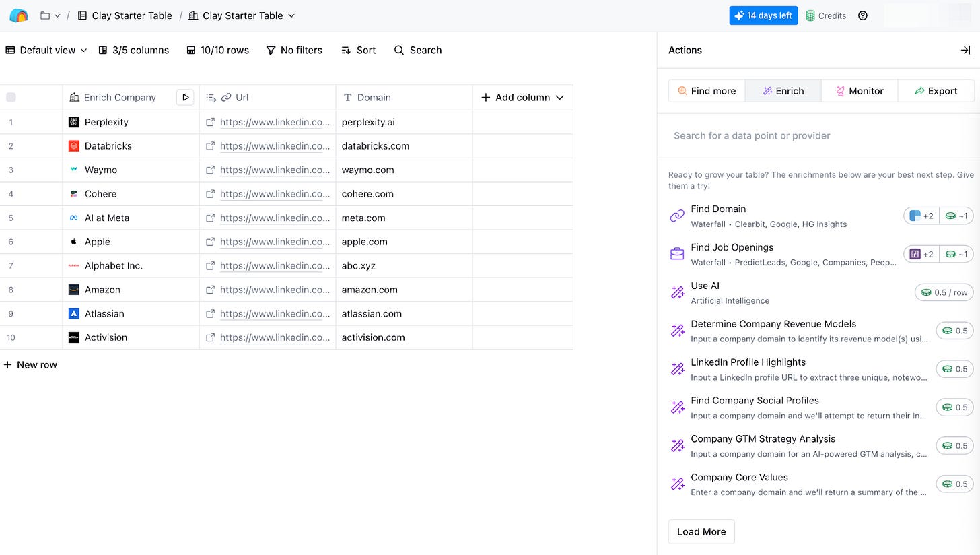The height and width of the screenshot is (555, 980).
Task: Open the Default view dropdown
Action: click(46, 50)
